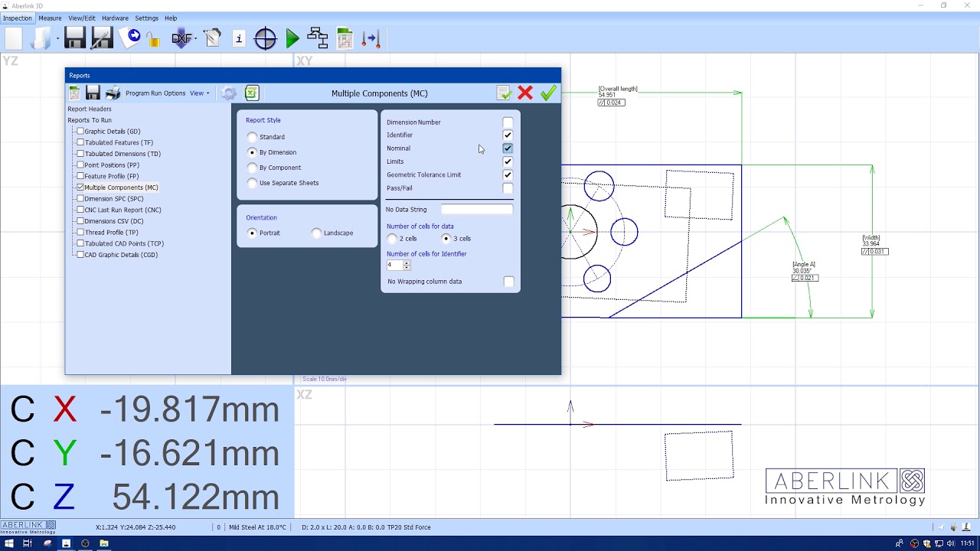Open the dropdown arrow beside the open-file icon
The height and width of the screenshot is (551, 980).
[57, 38]
